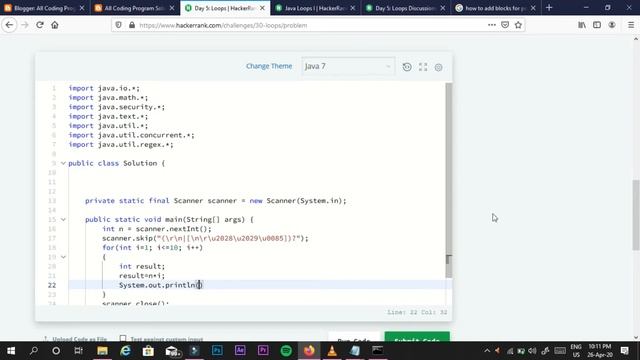Bookmark this page with star icon

click(518, 25)
